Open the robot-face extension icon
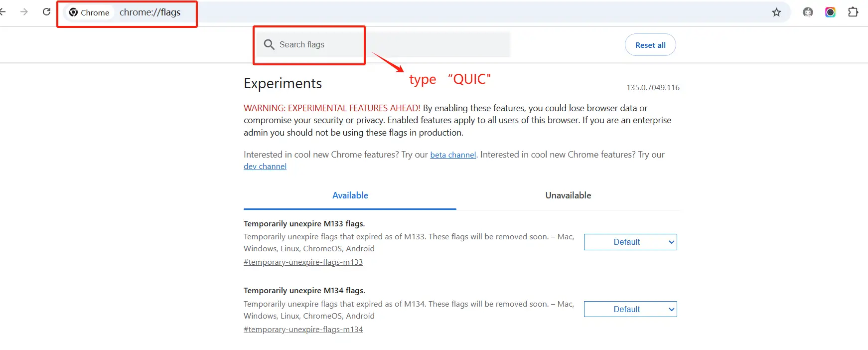Viewport: 868px width, 350px height. tap(808, 12)
